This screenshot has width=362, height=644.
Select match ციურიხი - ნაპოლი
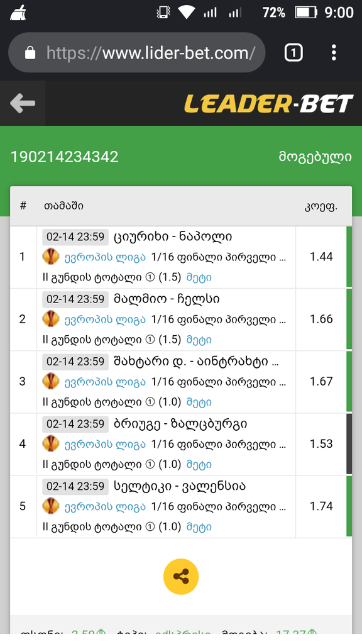pyautogui.click(x=173, y=236)
